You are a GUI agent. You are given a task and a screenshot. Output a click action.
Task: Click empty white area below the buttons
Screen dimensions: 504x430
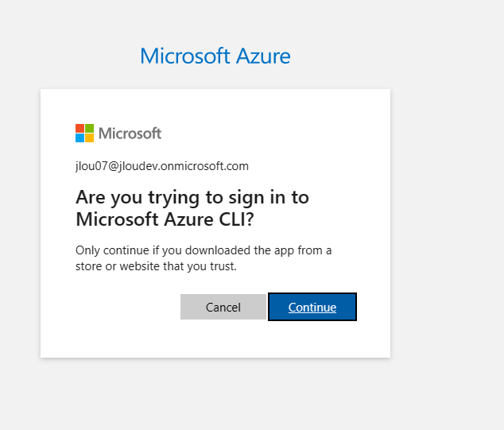(215, 339)
